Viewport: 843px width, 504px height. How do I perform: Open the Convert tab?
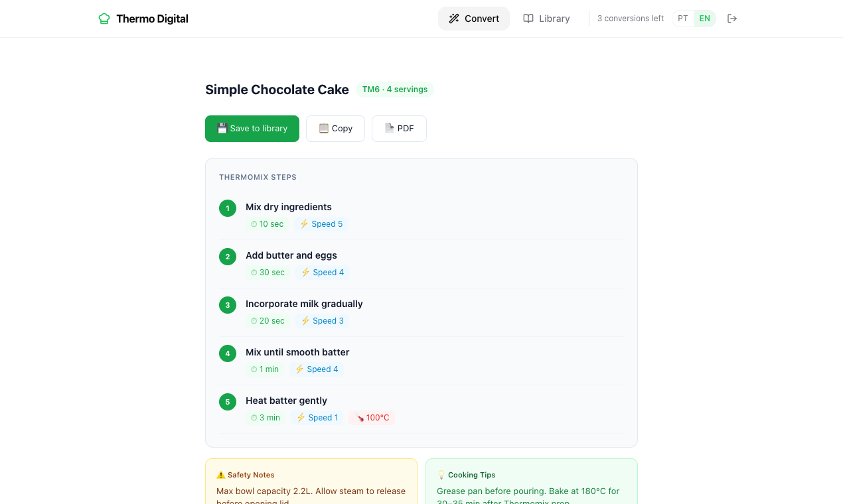[474, 19]
